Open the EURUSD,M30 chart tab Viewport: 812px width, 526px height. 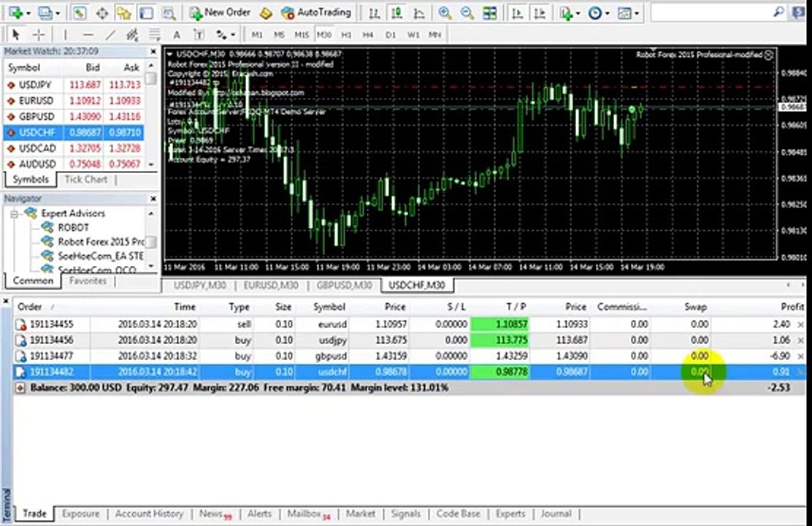point(271,285)
